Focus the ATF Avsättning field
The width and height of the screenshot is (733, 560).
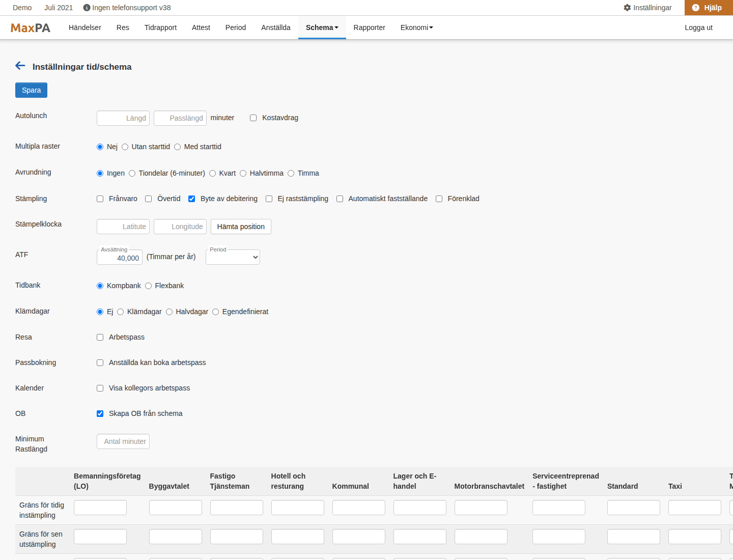coord(120,257)
